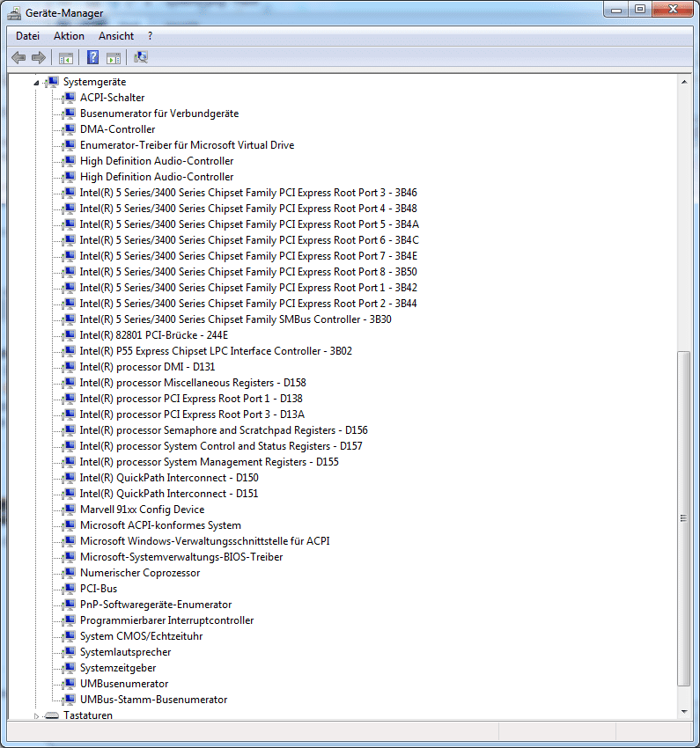Click the Back arrow toolbar icon
The image size is (700, 748).
18,58
